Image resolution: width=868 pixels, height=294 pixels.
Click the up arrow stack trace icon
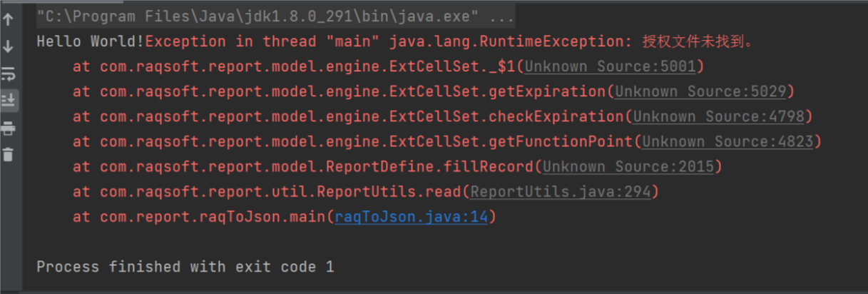9,20
